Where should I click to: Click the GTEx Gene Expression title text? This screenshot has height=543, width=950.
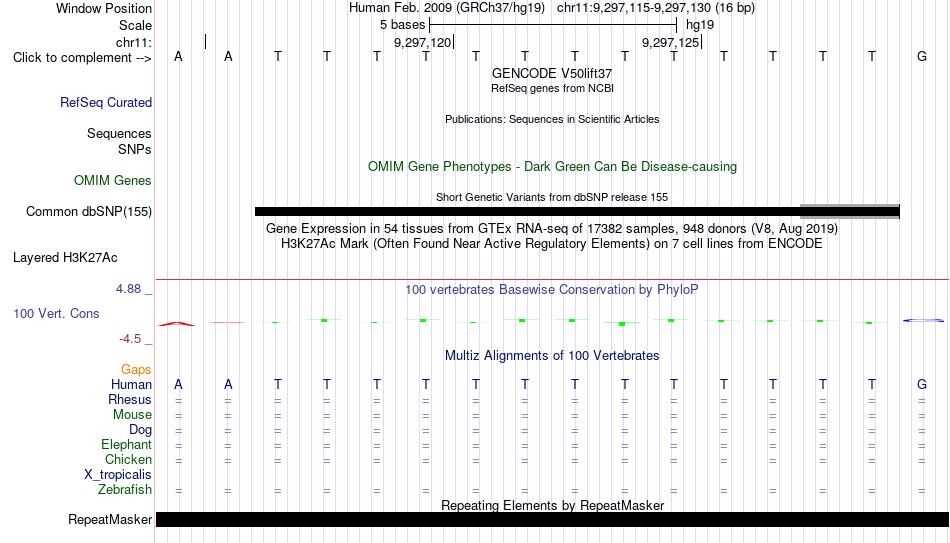(552, 228)
